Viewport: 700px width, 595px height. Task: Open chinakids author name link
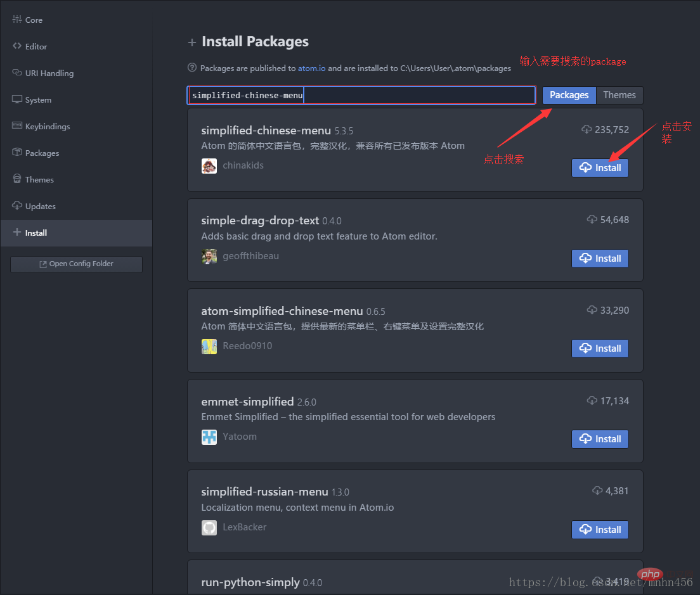tap(243, 165)
